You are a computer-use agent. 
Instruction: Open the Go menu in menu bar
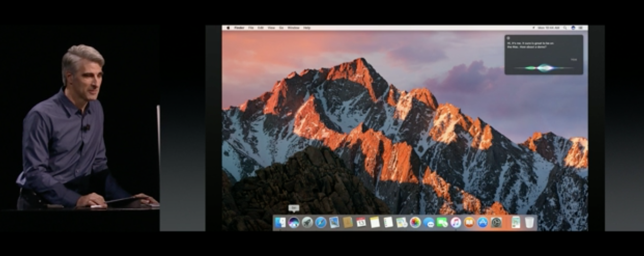coord(281,28)
